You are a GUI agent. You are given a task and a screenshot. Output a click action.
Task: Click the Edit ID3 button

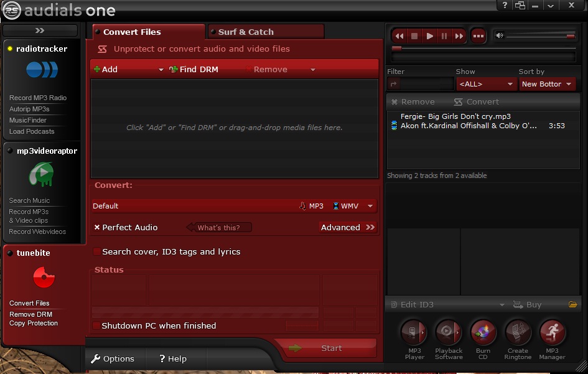pyautogui.click(x=412, y=304)
